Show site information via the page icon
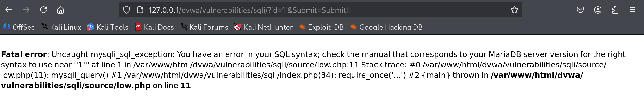 tap(140, 10)
